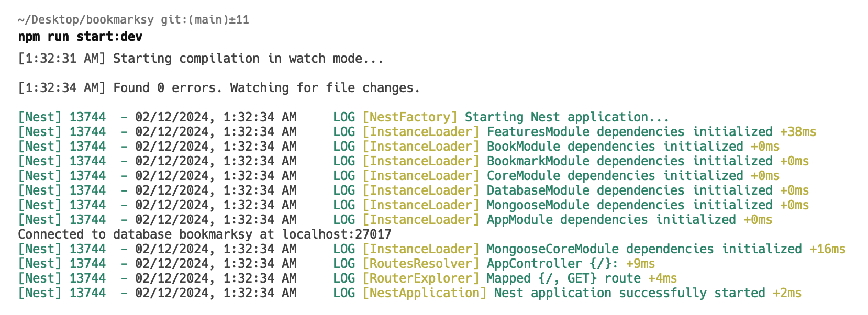Click 'Nest application successfully started' message

coord(629,293)
